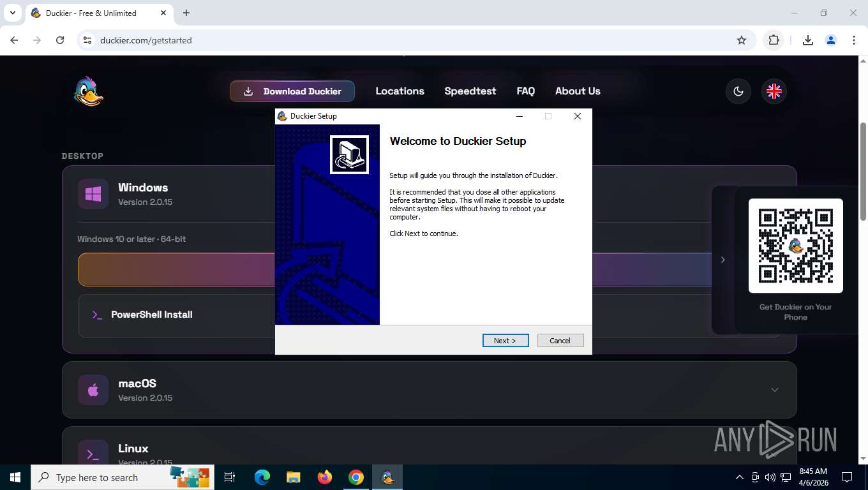Open the Windows Start menu

pyautogui.click(x=15, y=477)
